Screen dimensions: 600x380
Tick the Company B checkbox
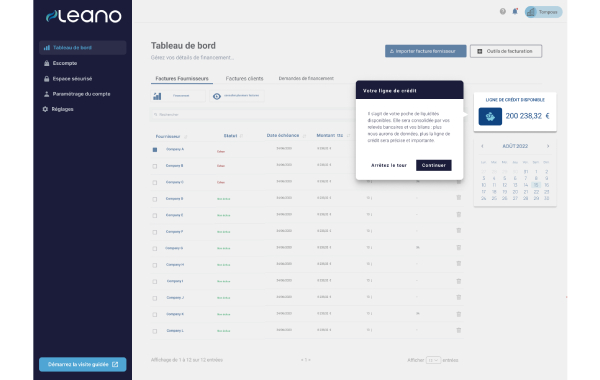tap(155, 166)
